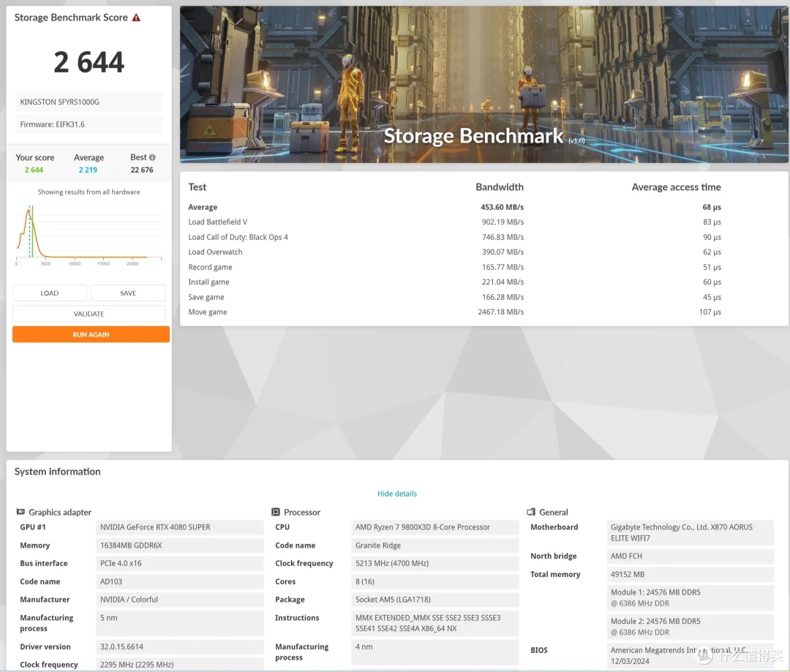Click the Total memory 49152 MB value
790x672 pixels.
(x=691, y=574)
